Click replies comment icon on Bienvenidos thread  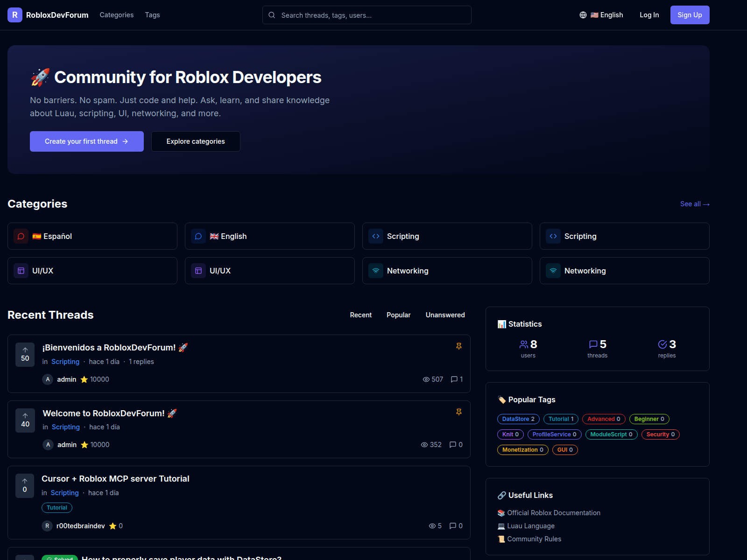tap(454, 379)
